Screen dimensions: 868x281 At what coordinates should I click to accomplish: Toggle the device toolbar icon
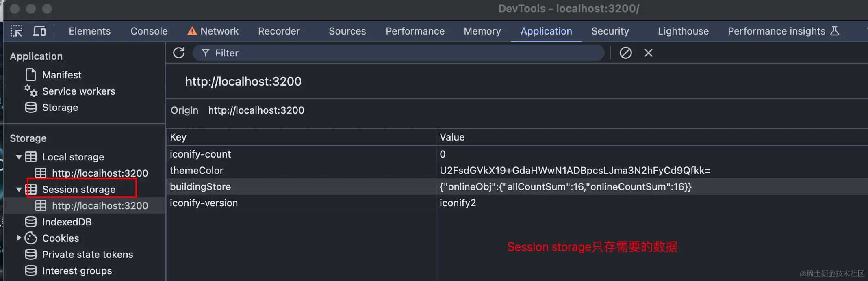[39, 31]
